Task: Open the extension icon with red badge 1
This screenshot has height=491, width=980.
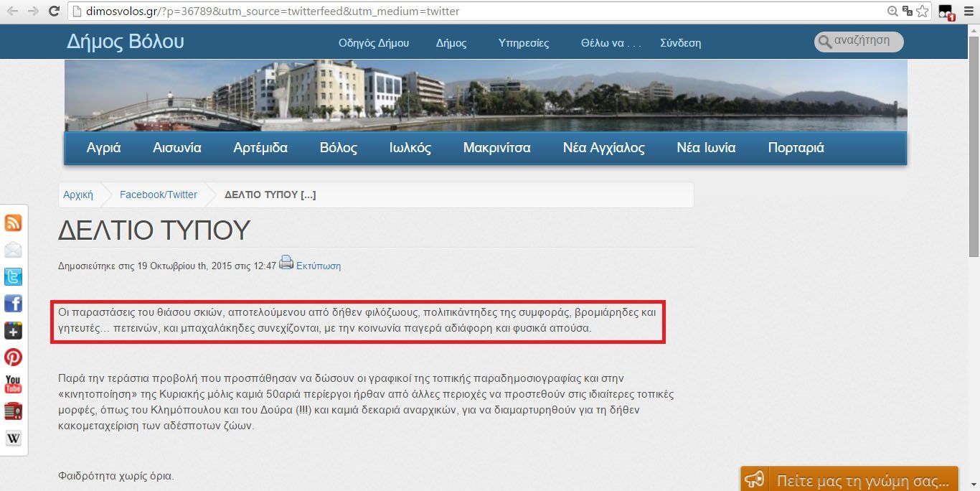Action: pos(946,12)
